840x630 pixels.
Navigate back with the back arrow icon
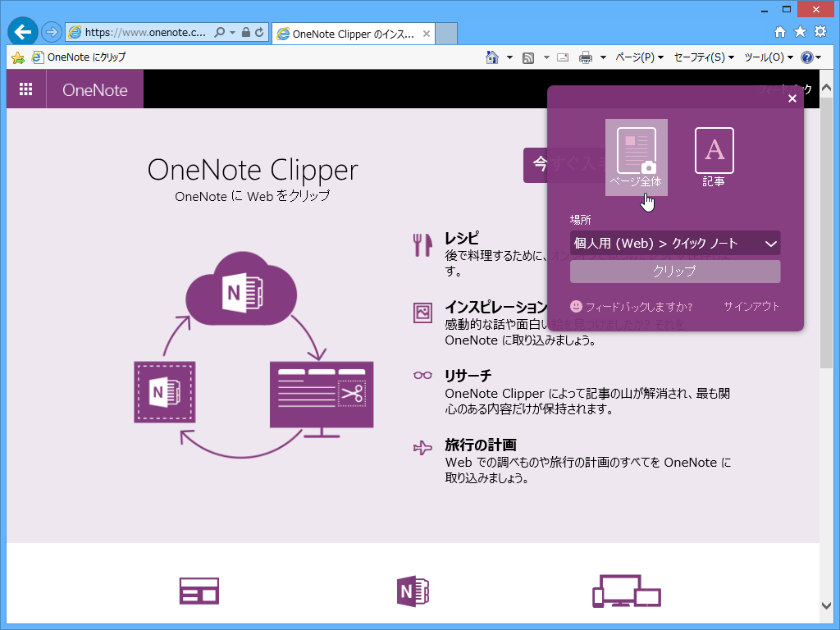click(x=22, y=31)
